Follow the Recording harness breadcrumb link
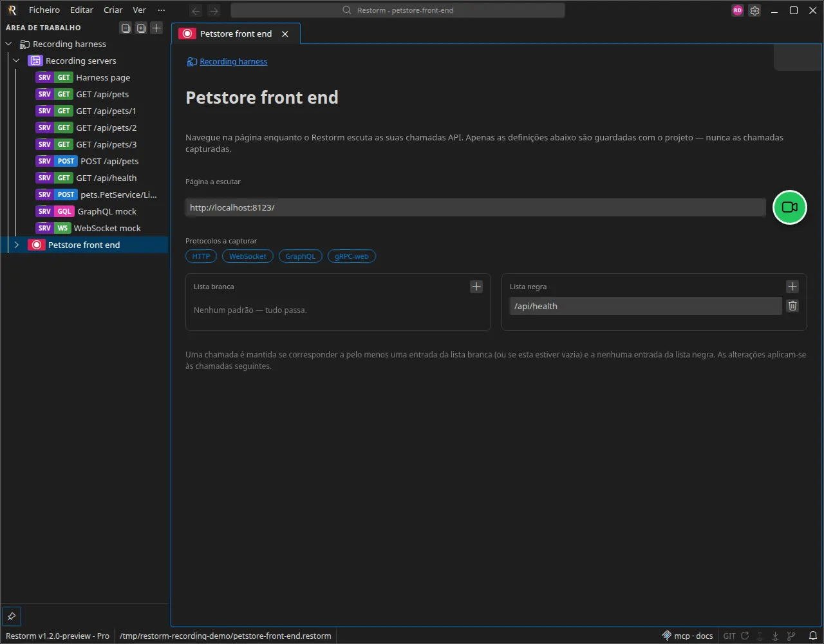 pos(234,62)
